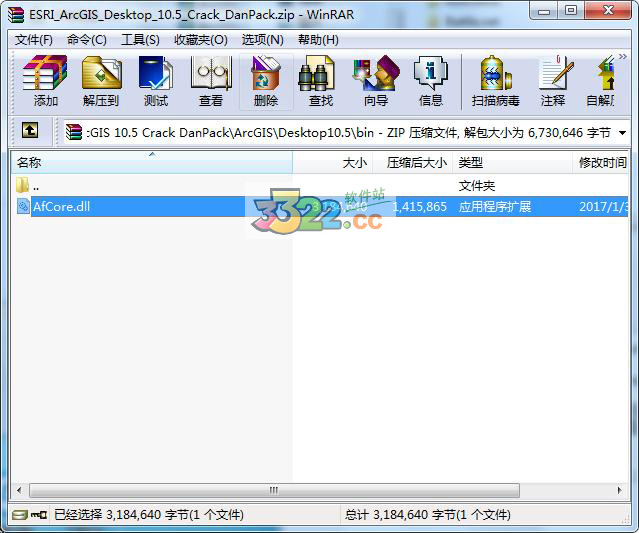Click the WinRAR title bar icon

16,14
